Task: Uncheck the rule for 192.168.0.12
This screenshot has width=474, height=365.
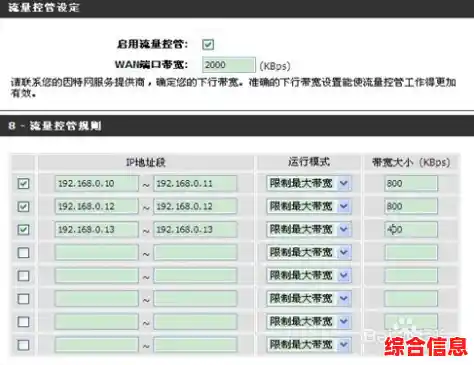Action: [23, 206]
